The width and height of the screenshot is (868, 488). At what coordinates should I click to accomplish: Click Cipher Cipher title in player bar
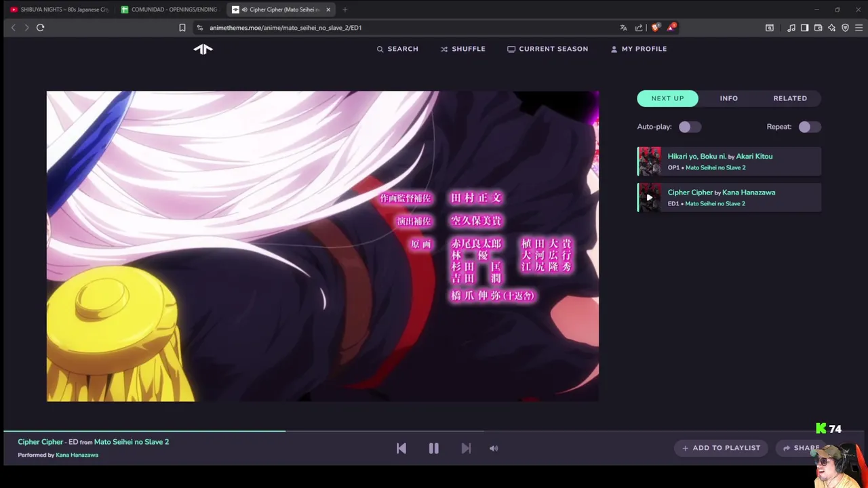40,442
